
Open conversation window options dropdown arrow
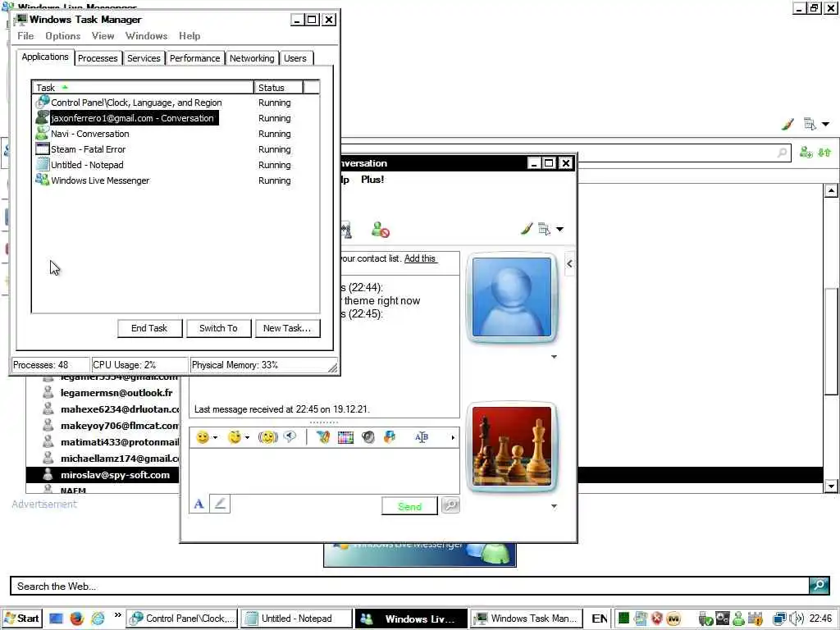pos(559,230)
